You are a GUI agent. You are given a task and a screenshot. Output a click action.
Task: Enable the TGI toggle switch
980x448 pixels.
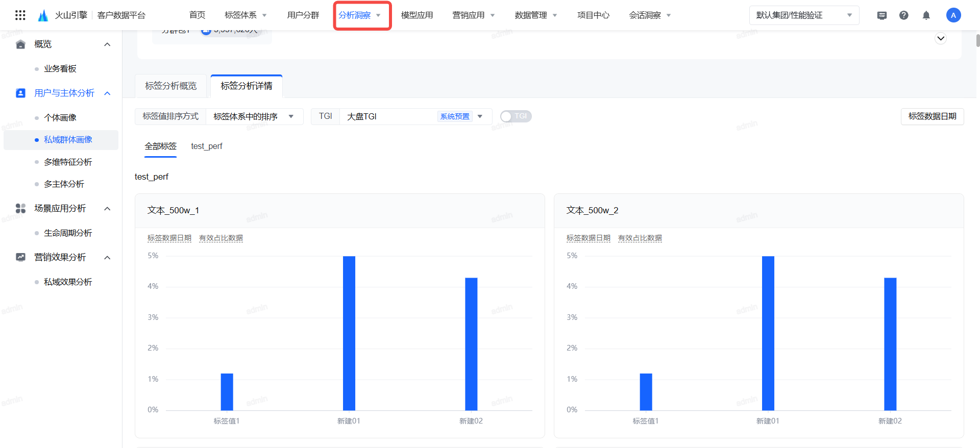(516, 116)
